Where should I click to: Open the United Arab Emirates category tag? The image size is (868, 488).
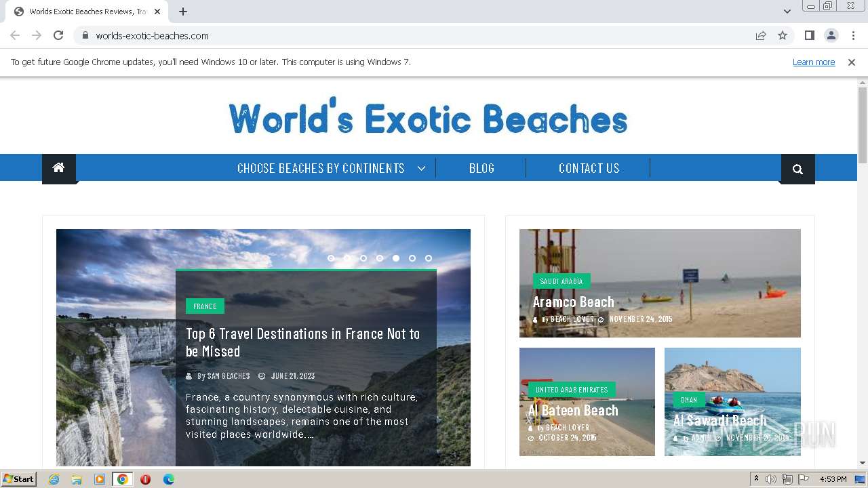click(572, 390)
